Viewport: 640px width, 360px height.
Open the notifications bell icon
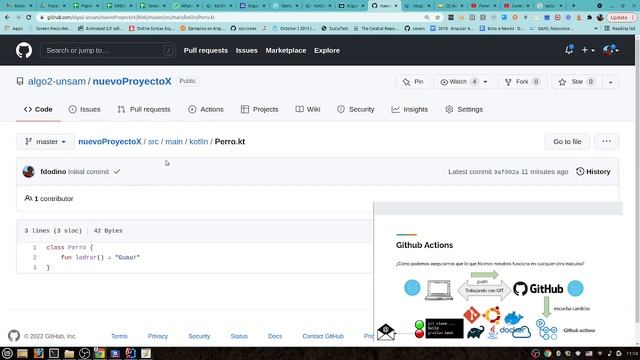569,50
